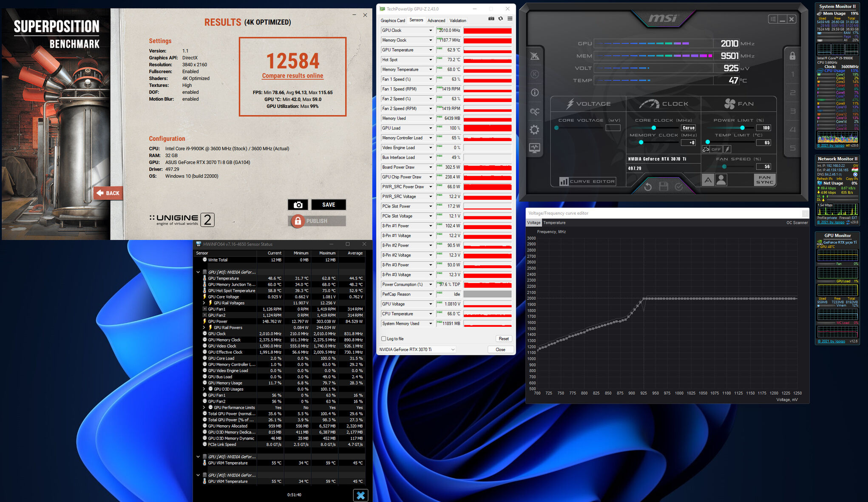Viewport: 868px width, 502px height.
Task: Click Compare results online link
Action: pos(292,76)
